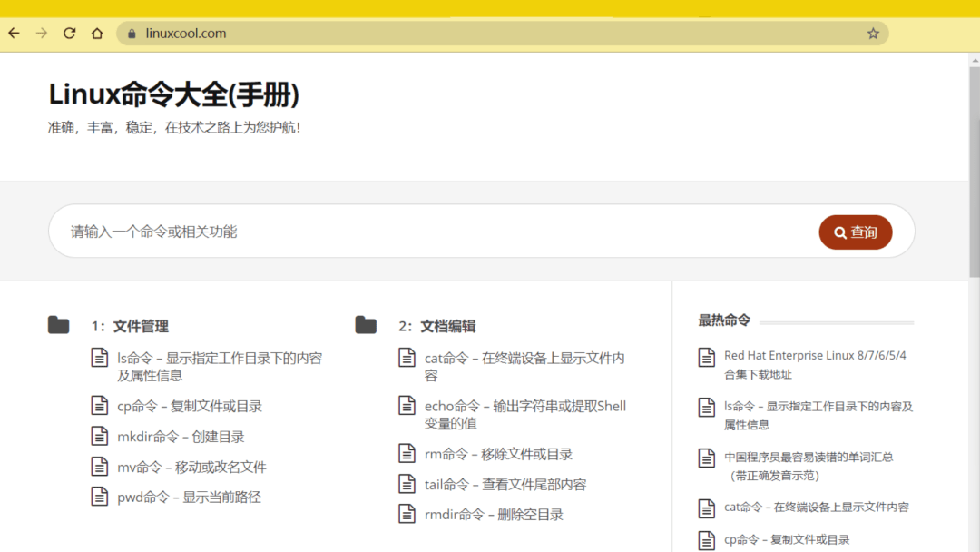
Task: Click the refresh page icon
Action: [x=70, y=33]
